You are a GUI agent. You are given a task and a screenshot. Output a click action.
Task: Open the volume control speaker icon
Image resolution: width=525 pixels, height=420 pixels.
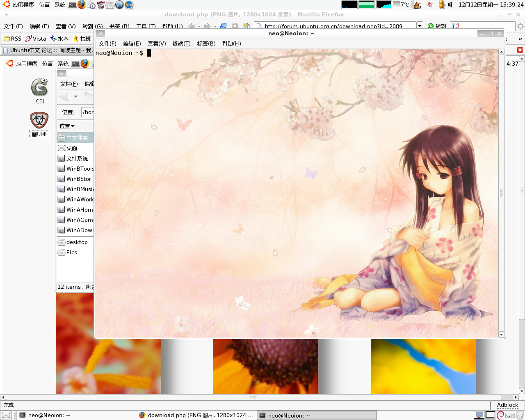point(450,5)
